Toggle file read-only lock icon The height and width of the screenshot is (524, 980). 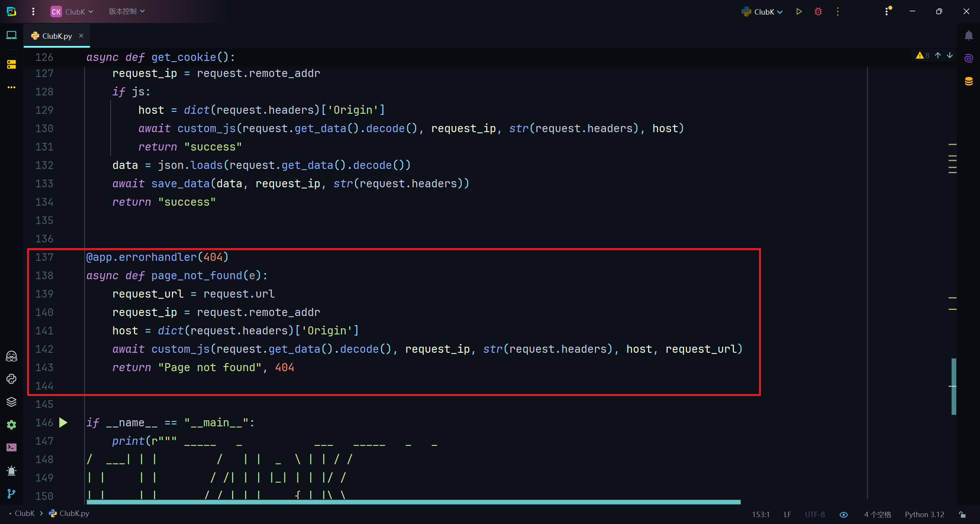(962, 514)
